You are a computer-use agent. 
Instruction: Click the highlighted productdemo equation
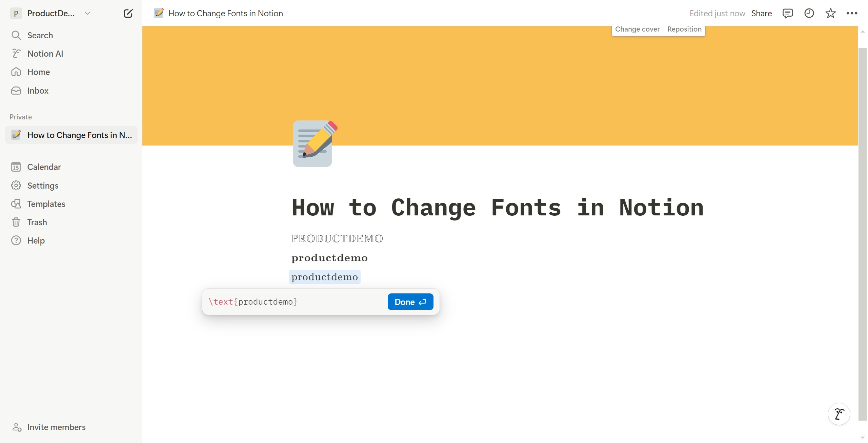point(325,277)
